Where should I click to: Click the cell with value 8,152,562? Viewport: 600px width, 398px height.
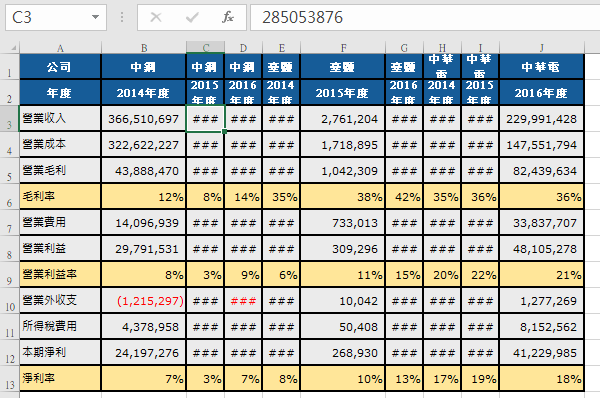tap(541, 327)
